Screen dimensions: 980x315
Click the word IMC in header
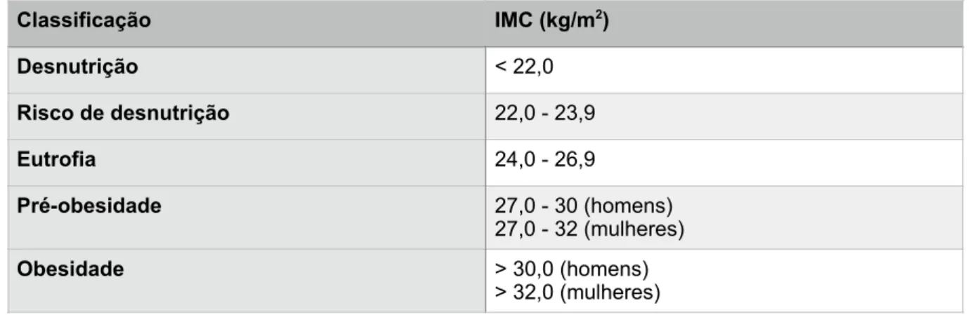[x=511, y=21]
